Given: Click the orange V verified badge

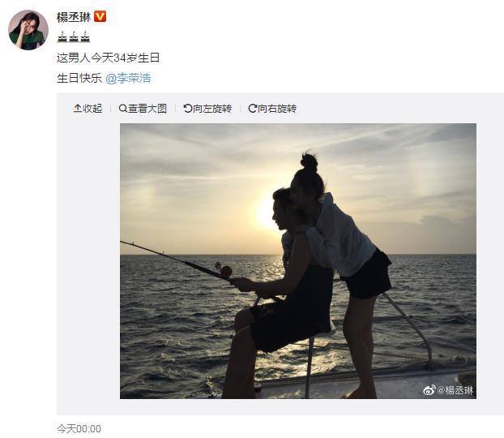Looking at the screenshot, I should [x=100, y=16].
